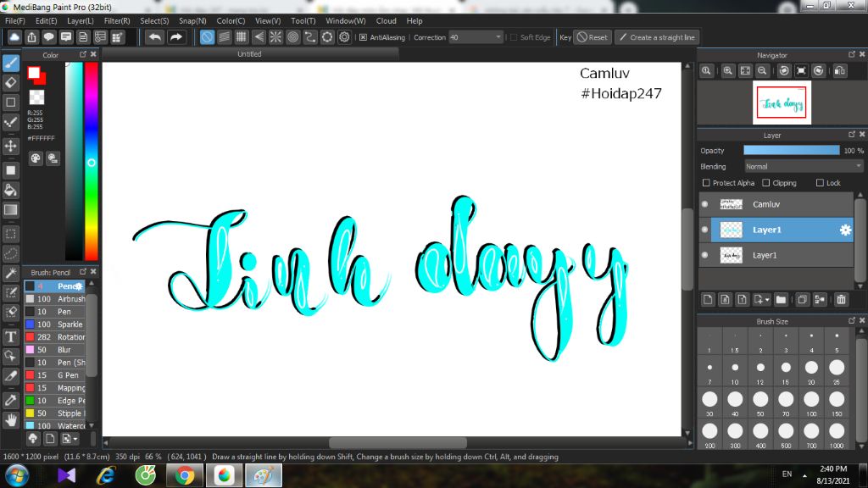Open the File menu
Screen dimensions: 868x488
[15, 20]
